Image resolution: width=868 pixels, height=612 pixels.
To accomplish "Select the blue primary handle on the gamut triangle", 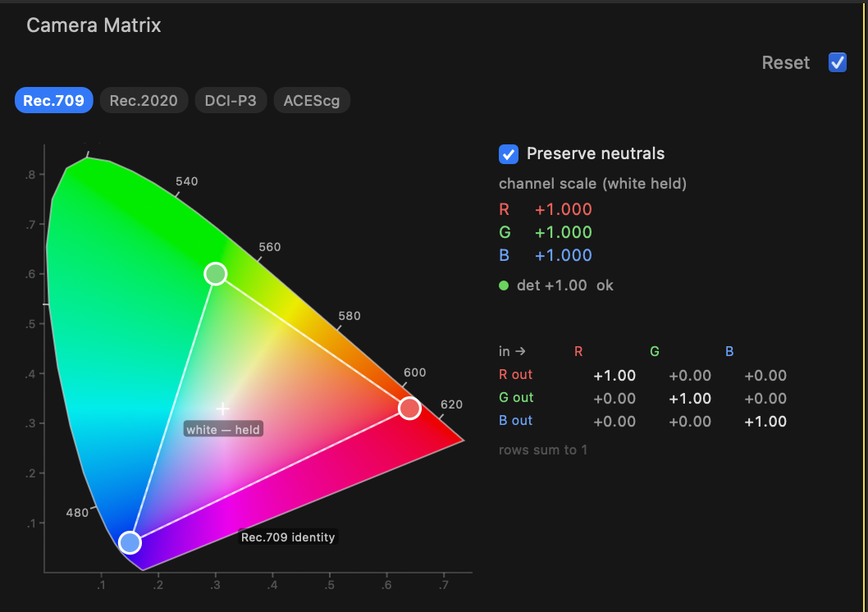I will pos(130,542).
